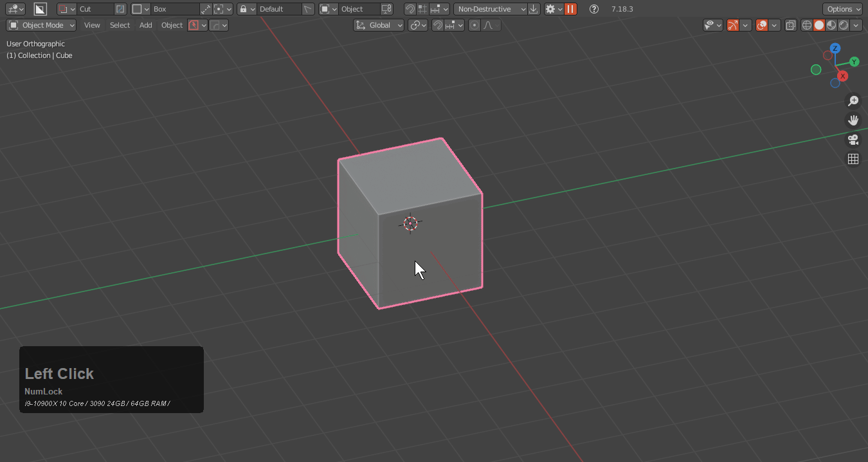Image resolution: width=868 pixels, height=462 pixels.
Task: Open the Add menu
Action: 146,25
